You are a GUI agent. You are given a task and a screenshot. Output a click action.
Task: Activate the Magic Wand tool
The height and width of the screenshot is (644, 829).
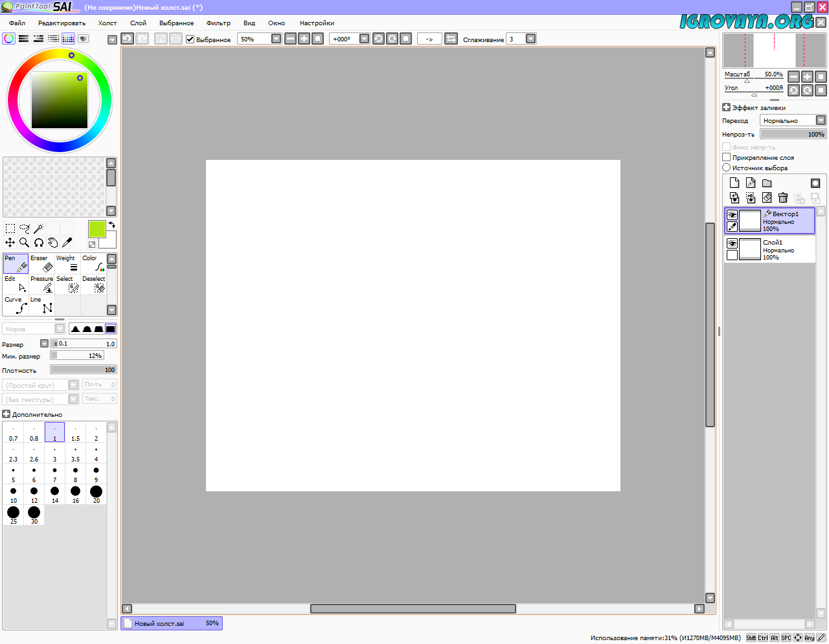[39, 228]
